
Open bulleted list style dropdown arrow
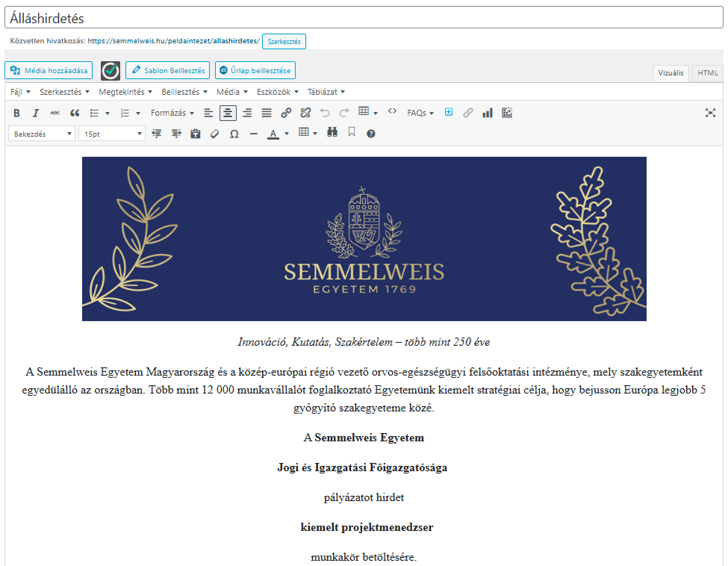coord(108,113)
